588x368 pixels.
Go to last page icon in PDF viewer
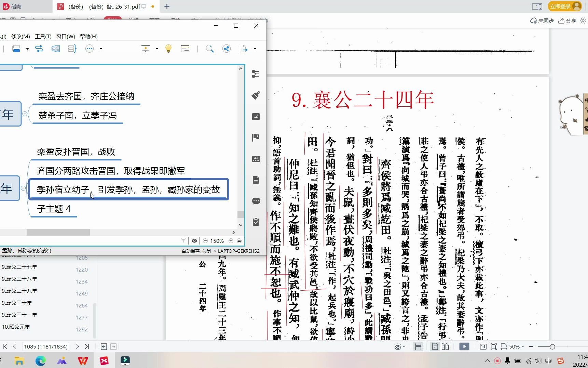[x=87, y=346]
